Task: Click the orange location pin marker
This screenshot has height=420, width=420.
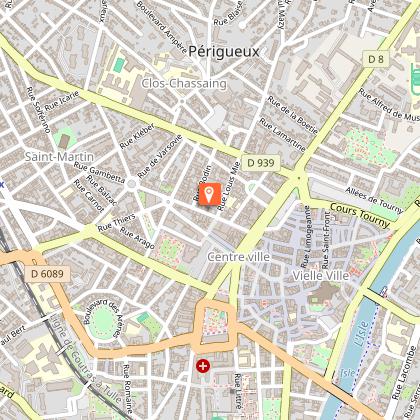Action: pyautogui.click(x=210, y=194)
